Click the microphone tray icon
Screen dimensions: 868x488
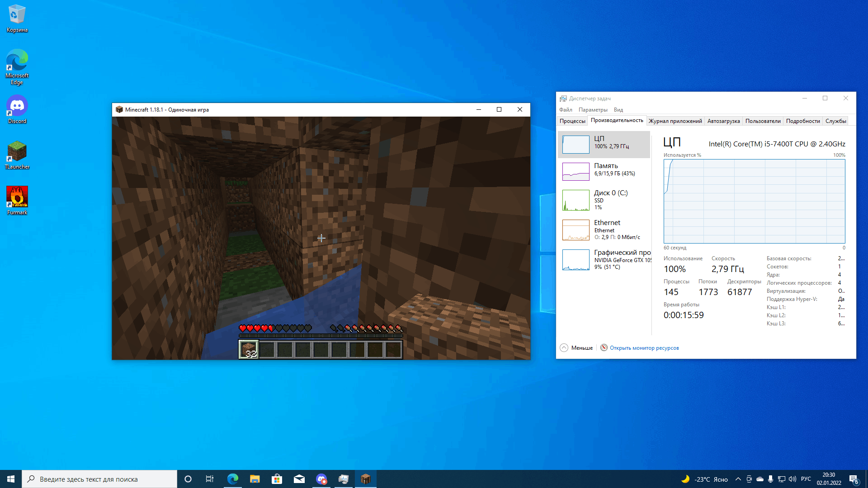[x=770, y=479]
